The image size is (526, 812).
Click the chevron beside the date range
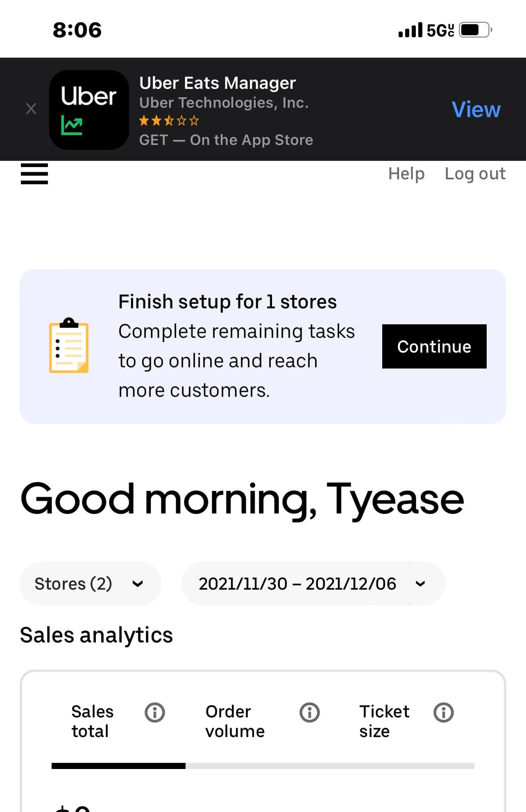pyautogui.click(x=420, y=584)
